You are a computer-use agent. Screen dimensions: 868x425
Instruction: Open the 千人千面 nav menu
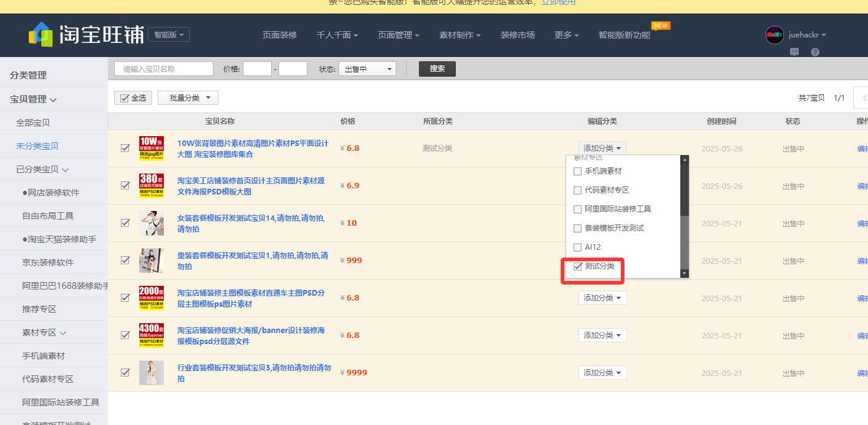tap(337, 35)
